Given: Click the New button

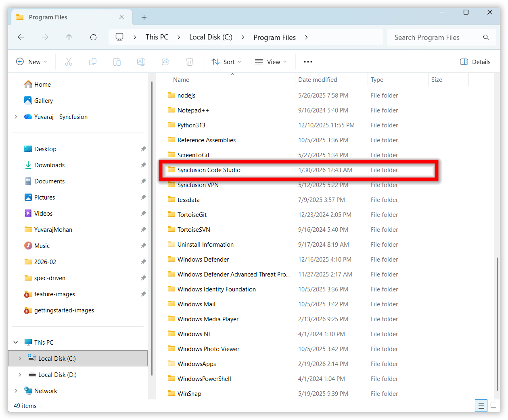Looking at the screenshot, I should (x=31, y=62).
